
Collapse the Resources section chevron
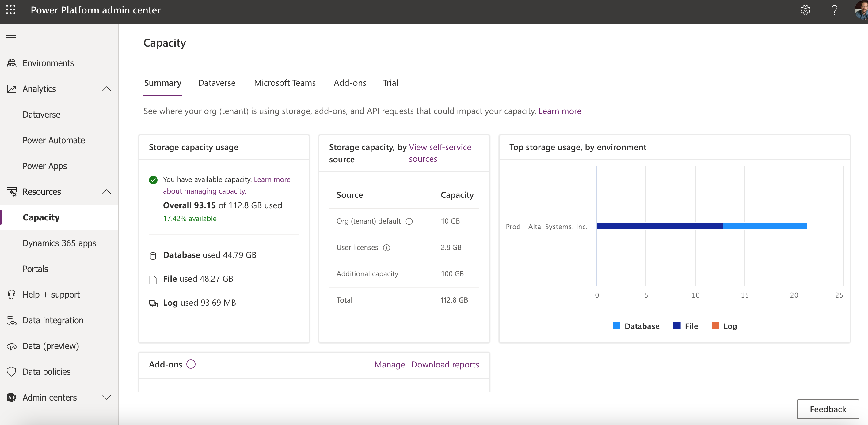point(106,192)
